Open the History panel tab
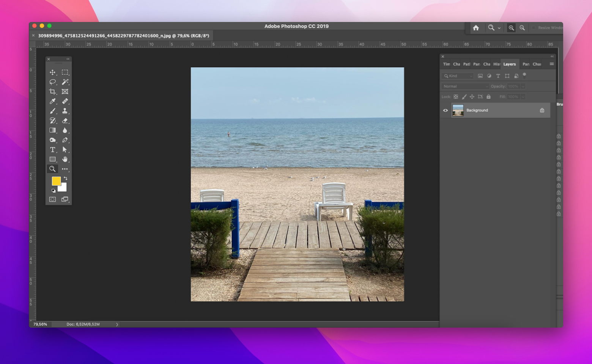Screen dimensions: 592x364 point(496,64)
